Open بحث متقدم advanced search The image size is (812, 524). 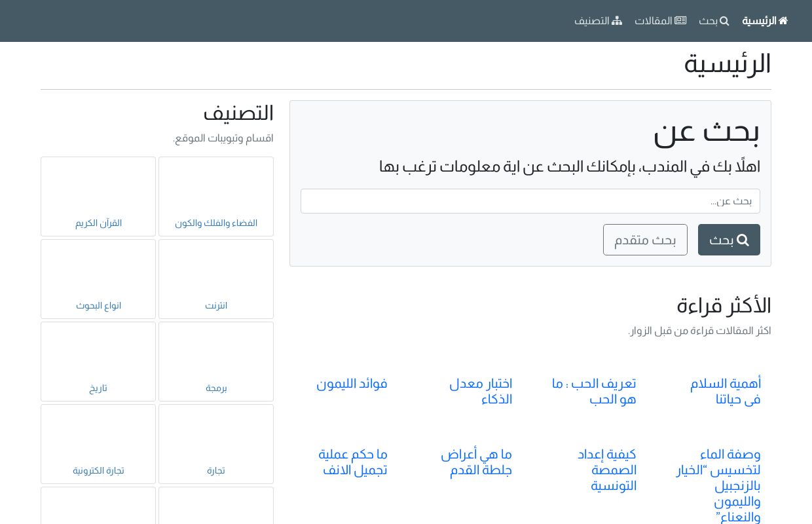[x=645, y=240]
